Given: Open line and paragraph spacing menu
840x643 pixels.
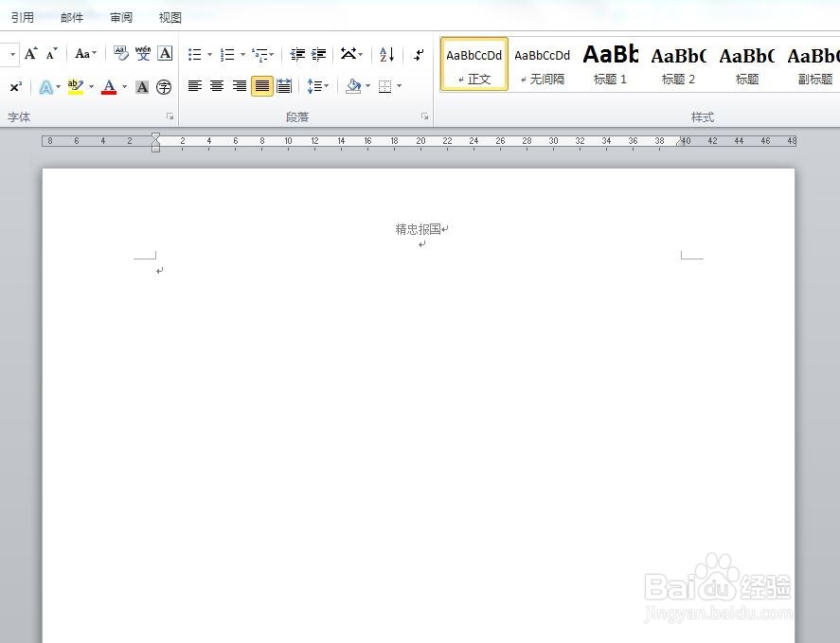Looking at the screenshot, I should (317, 86).
